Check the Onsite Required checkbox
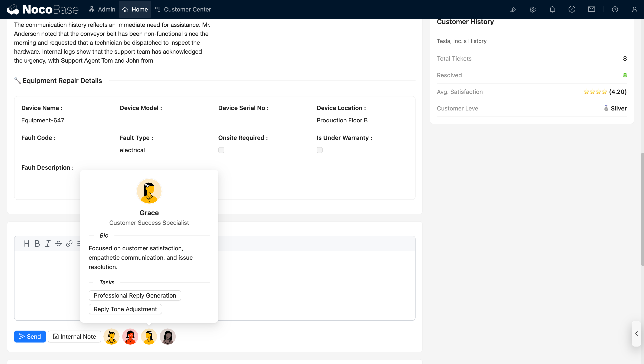 (x=221, y=150)
